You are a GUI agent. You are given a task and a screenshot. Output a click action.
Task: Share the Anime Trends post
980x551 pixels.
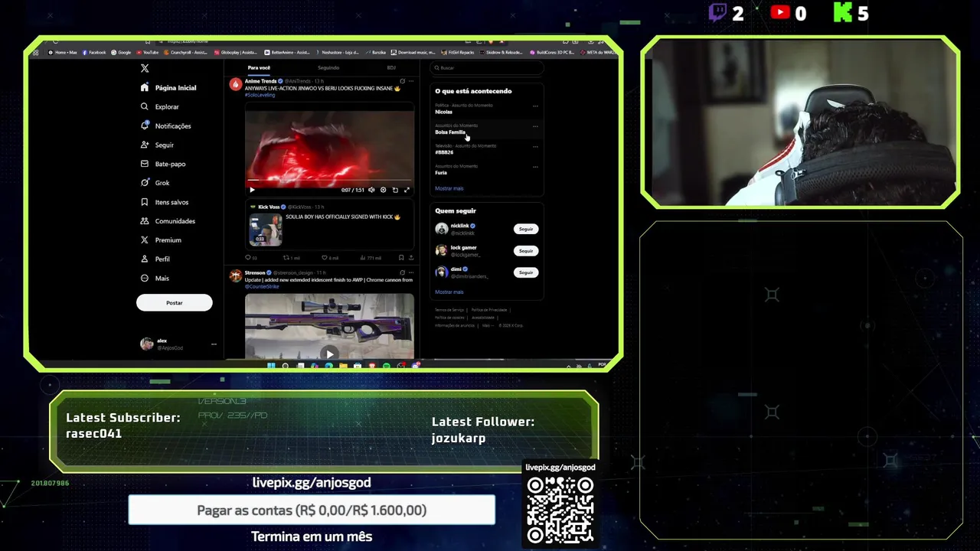[411, 258]
